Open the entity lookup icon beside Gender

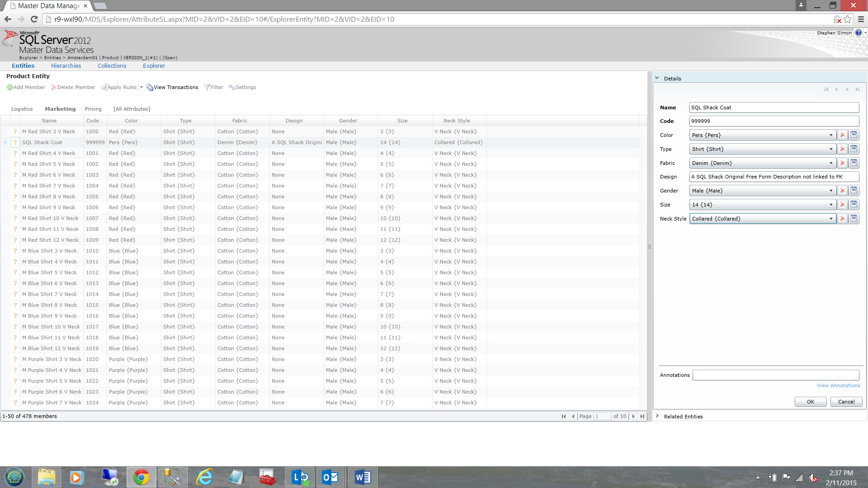(854, 191)
